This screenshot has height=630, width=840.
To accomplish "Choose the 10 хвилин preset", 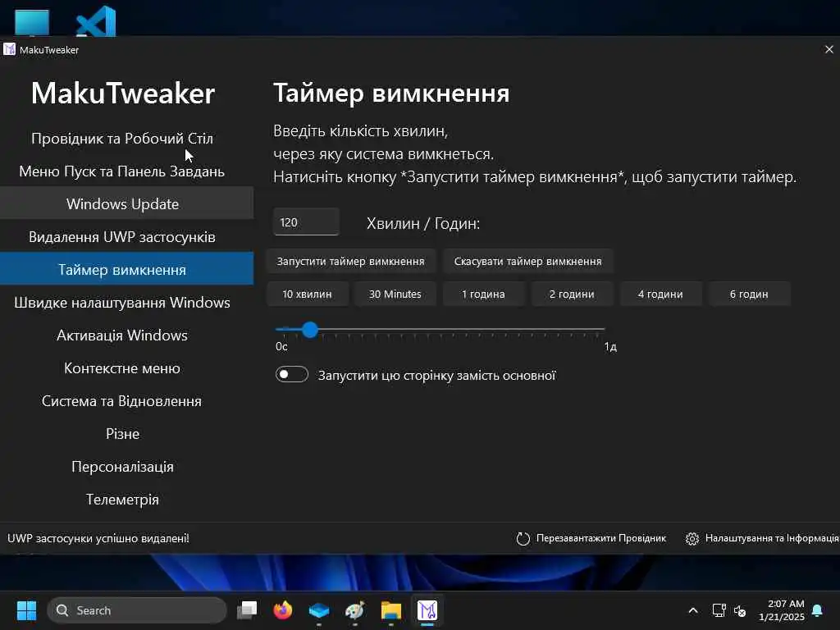I will pos(307,294).
